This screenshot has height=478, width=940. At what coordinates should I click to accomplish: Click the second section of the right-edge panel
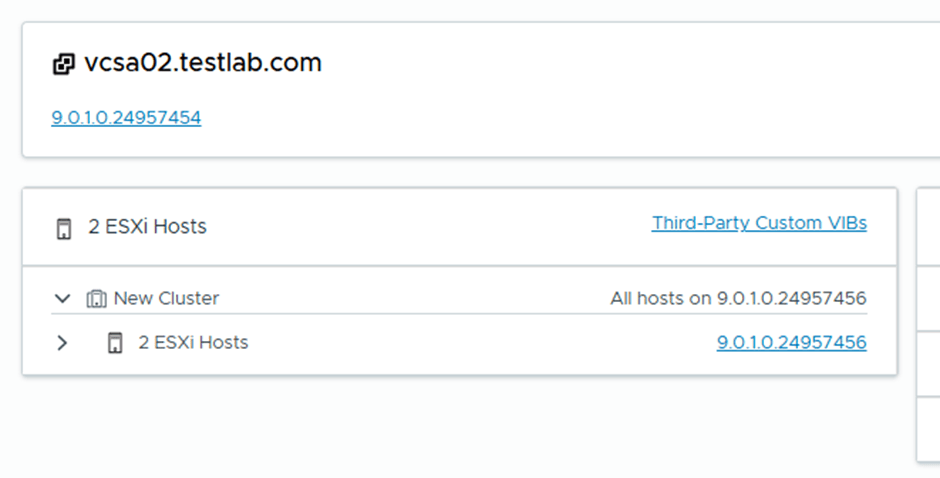[928, 297]
